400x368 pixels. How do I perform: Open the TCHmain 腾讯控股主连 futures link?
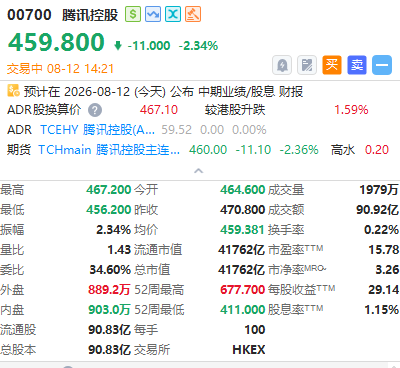[x=109, y=150]
